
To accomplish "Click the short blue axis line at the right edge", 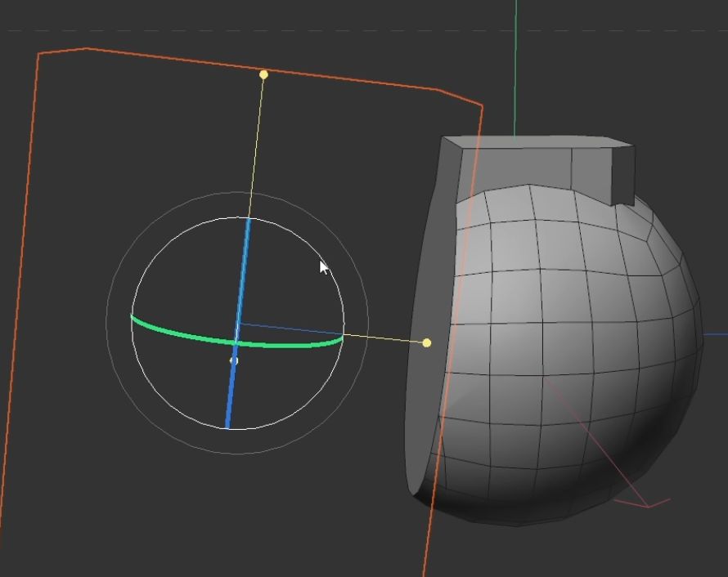I will pos(716,333).
